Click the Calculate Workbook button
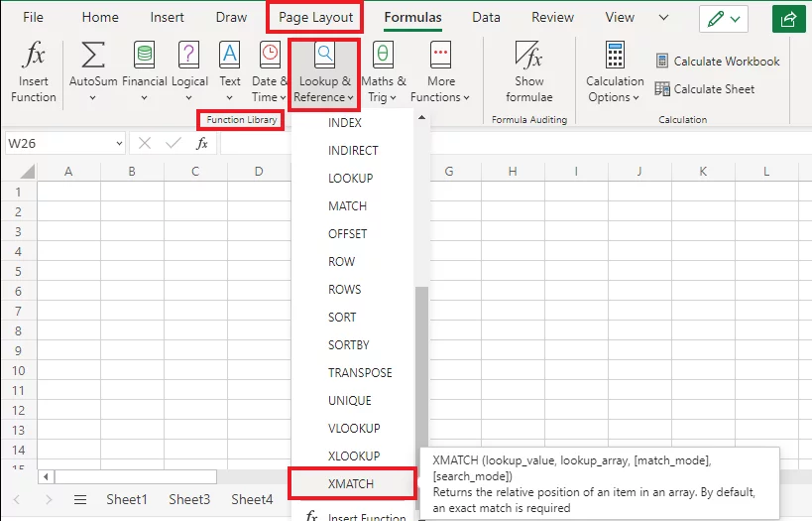Viewport: 812px width, 521px height. tap(717, 62)
